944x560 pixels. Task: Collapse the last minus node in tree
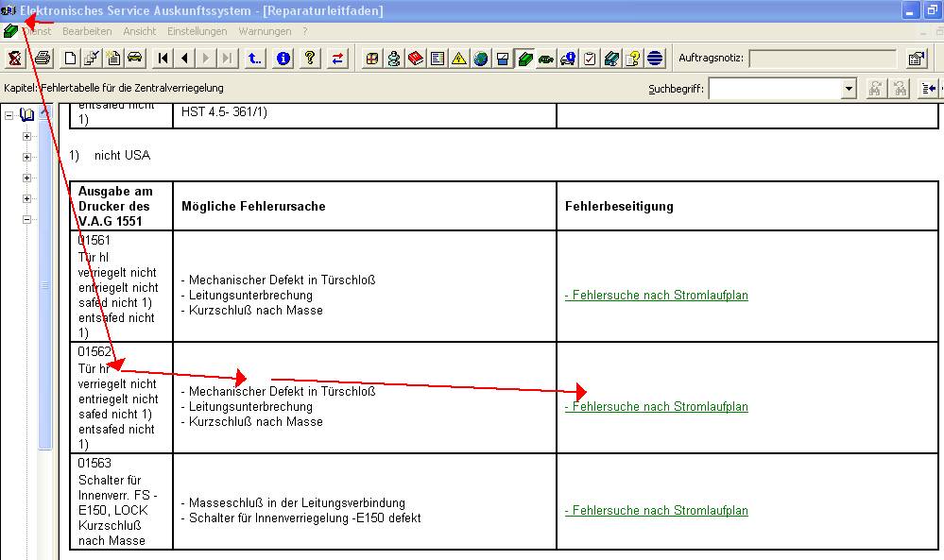point(26,219)
